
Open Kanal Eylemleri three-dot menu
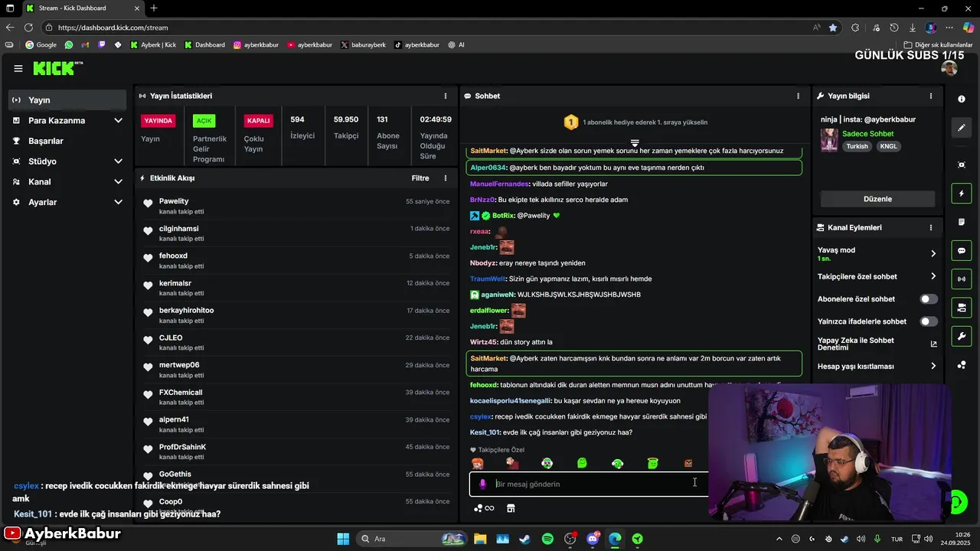pos(931,227)
